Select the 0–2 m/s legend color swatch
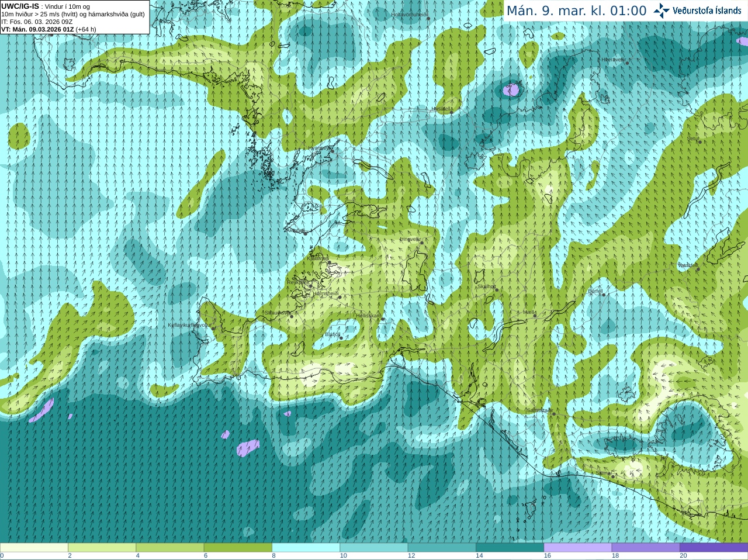 (x=34, y=548)
